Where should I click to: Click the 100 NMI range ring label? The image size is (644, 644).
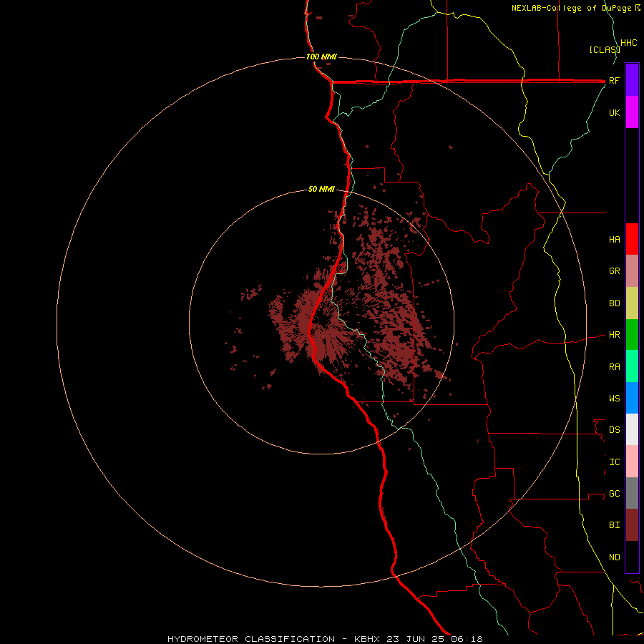[x=321, y=57]
